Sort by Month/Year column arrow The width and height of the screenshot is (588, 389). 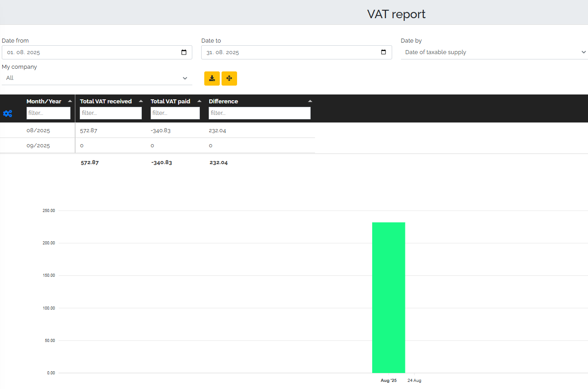tap(70, 101)
